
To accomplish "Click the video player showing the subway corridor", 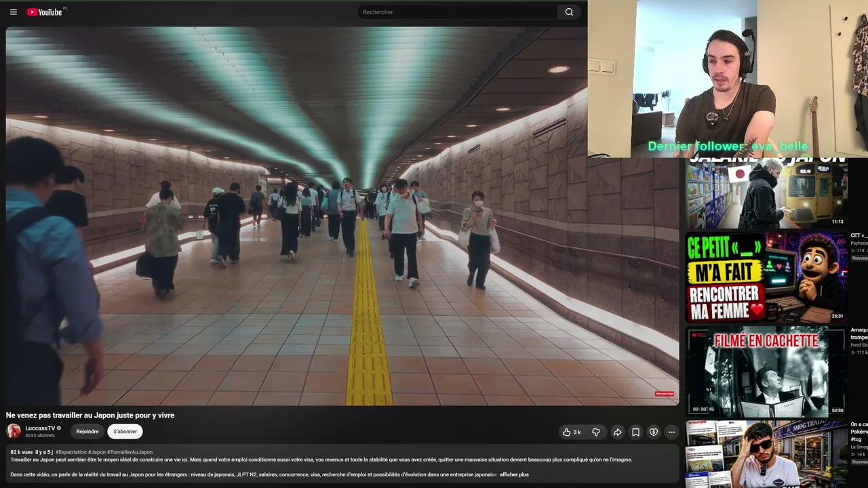I will [342, 216].
